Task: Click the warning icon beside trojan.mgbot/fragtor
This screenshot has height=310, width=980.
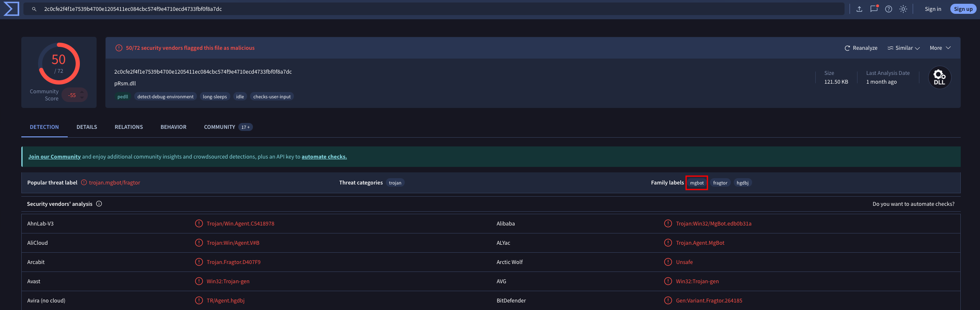Action: [84, 182]
